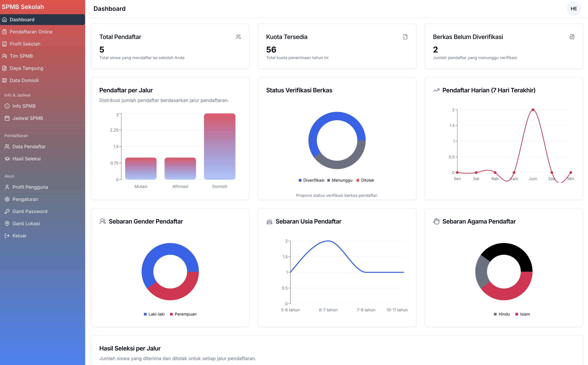
Task: Open Data Pendaftar page
Action: click(x=29, y=147)
